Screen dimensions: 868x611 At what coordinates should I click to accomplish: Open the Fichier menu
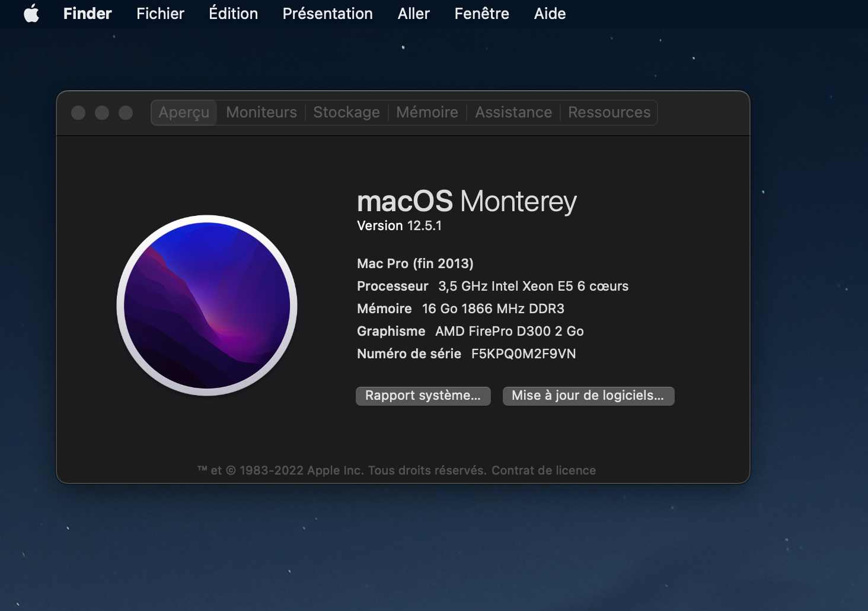pos(160,13)
